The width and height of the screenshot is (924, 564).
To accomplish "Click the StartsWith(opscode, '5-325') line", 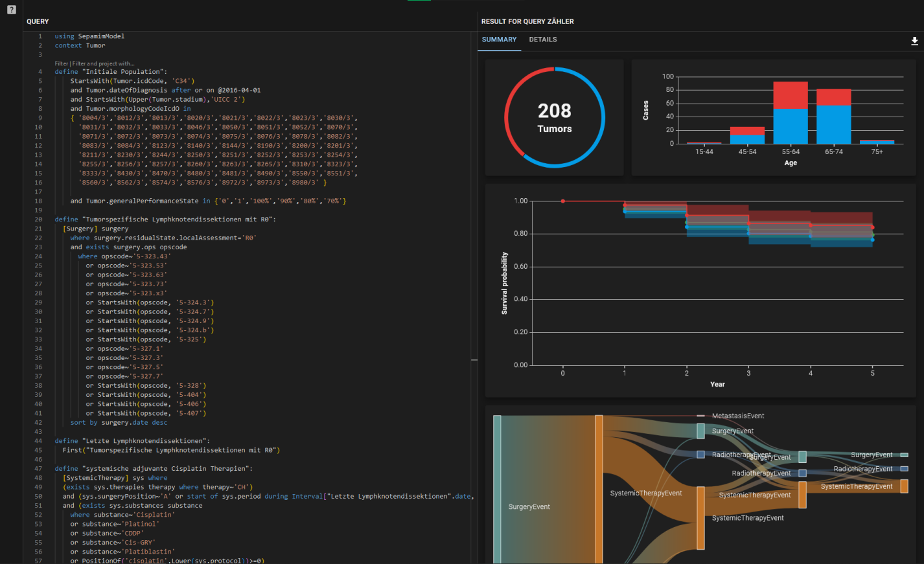I will tap(146, 339).
